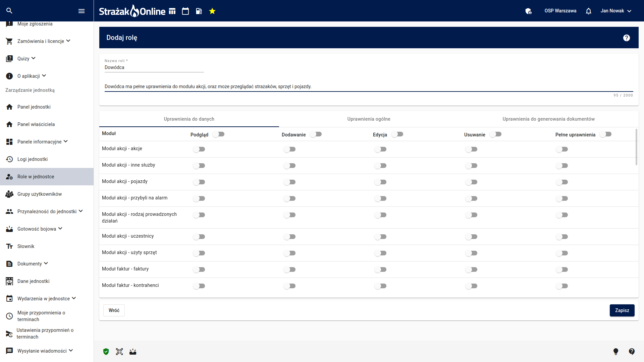
Task: Click the QR code scanner icon in footer
Action: pos(119,352)
